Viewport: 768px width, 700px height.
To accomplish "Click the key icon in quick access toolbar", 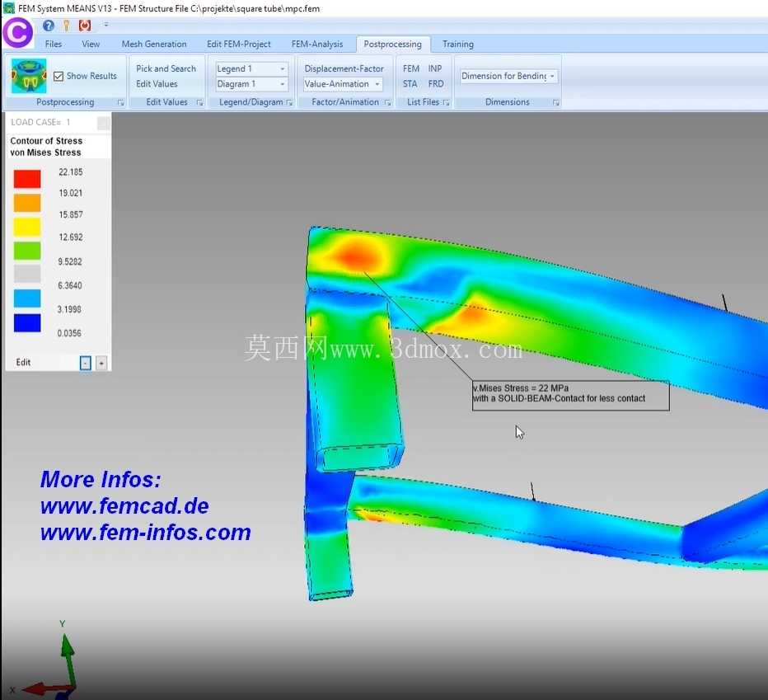I will [x=66, y=26].
